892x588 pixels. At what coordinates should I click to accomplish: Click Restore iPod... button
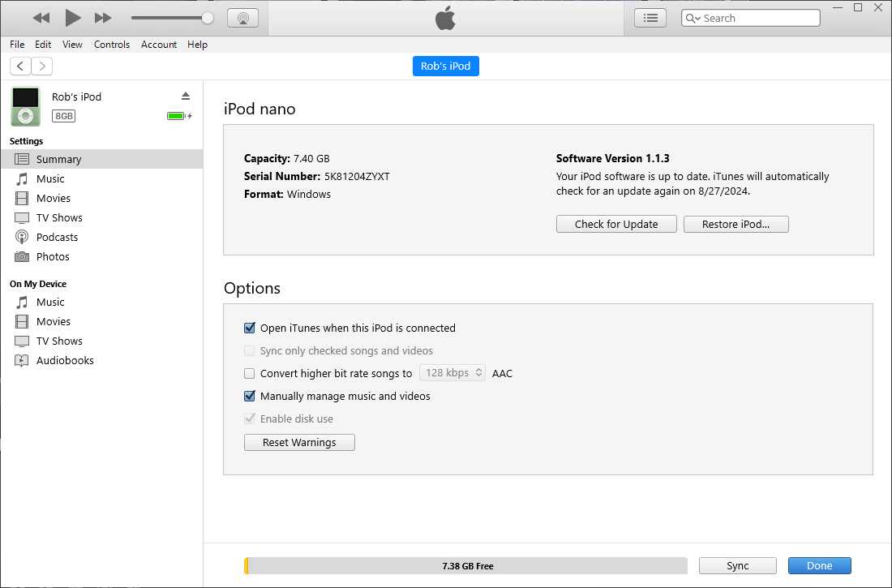[x=735, y=225]
